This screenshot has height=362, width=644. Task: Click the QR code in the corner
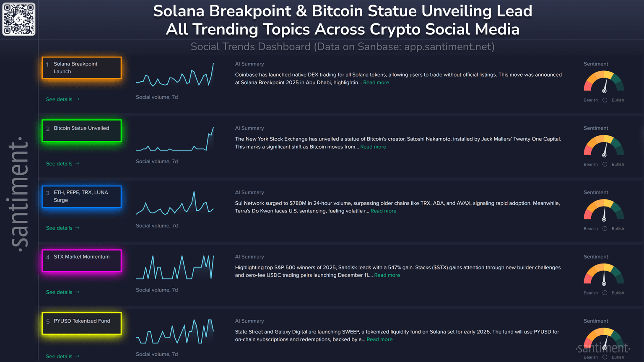pyautogui.click(x=19, y=19)
